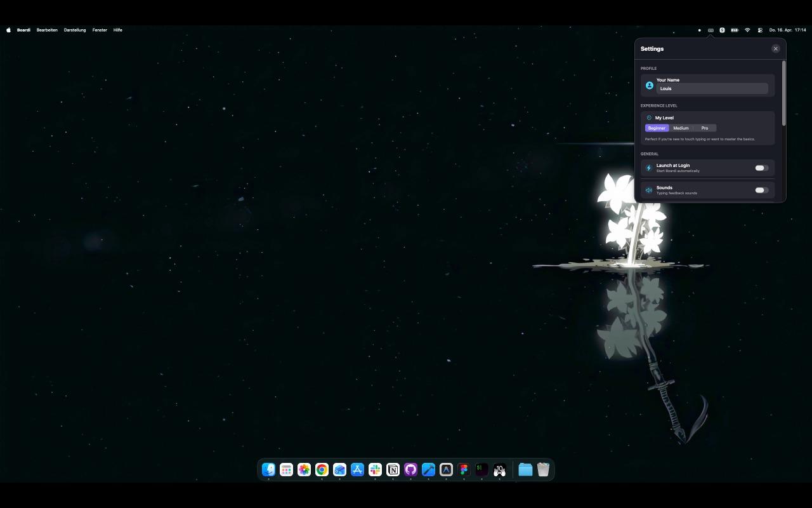
Task: Click the battery icon in menu bar
Action: [x=735, y=30]
